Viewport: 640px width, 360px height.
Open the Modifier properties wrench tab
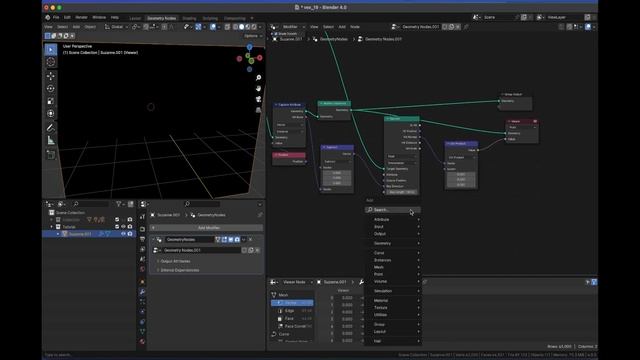tap(142, 291)
